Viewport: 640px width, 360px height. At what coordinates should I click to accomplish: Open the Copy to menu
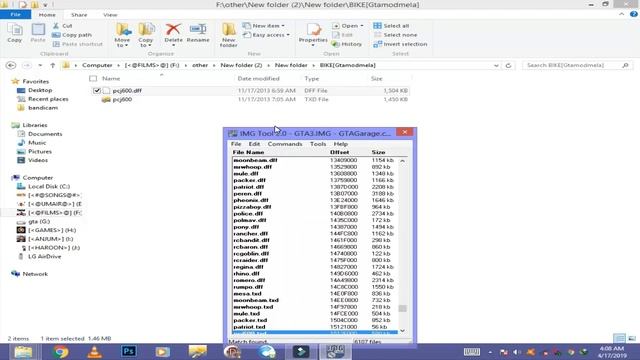click(146, 35)
